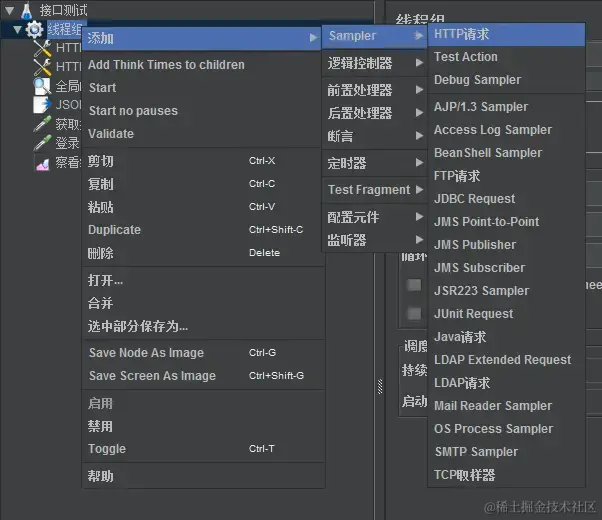Screen dimensions: 602x520
Task: Select JSR223 Sampler
Action: coord(506,291)
